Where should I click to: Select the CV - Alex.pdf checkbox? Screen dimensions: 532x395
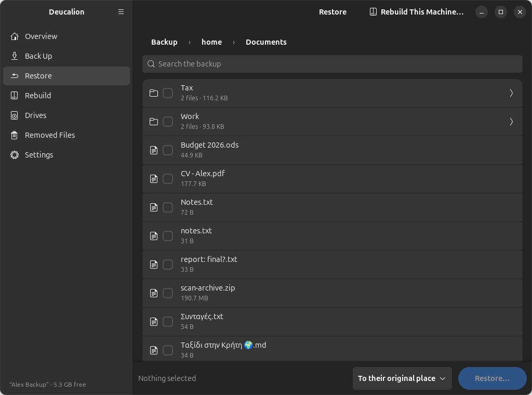[x=168, y=179]
